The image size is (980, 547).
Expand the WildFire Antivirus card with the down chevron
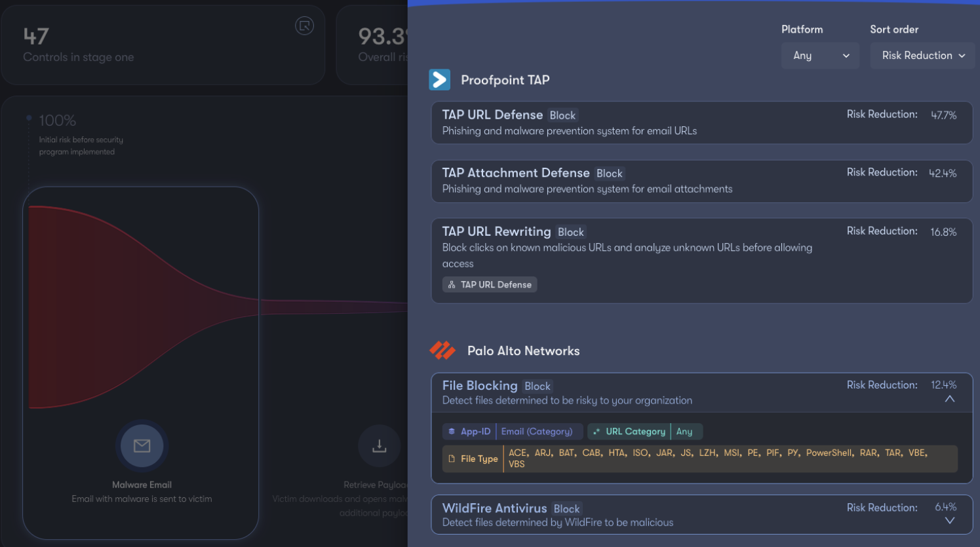pyautogui.click(x=949, y=521)
